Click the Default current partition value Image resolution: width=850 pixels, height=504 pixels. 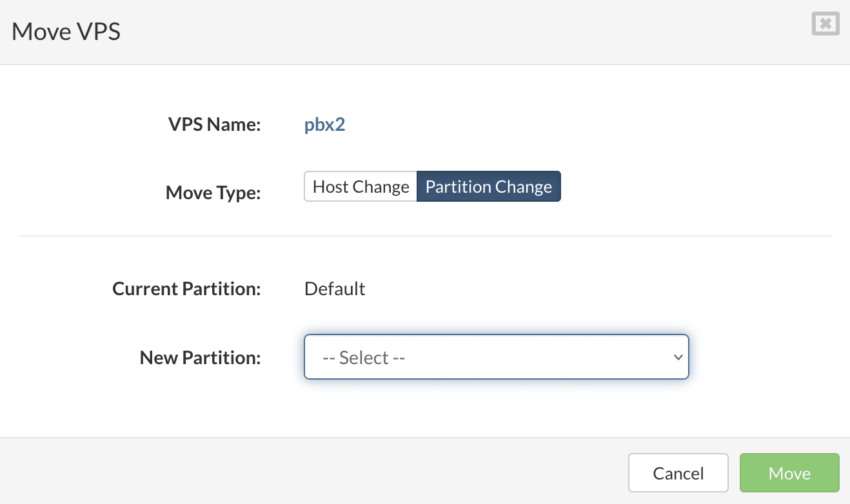335,289
